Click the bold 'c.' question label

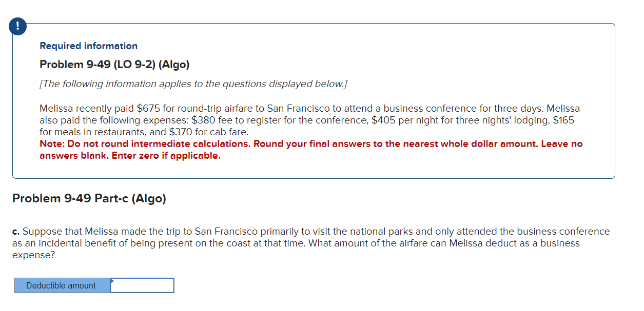coord(16,232)
